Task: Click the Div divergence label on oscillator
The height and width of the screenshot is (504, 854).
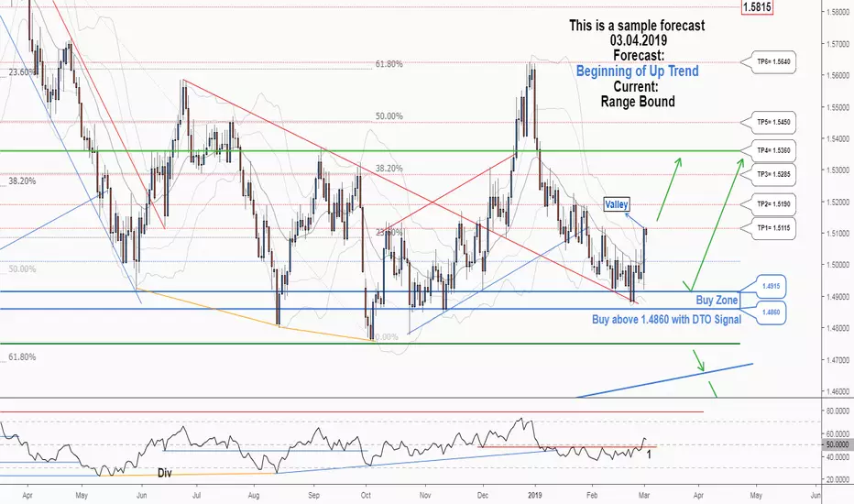Action: (x=165, y=473)
